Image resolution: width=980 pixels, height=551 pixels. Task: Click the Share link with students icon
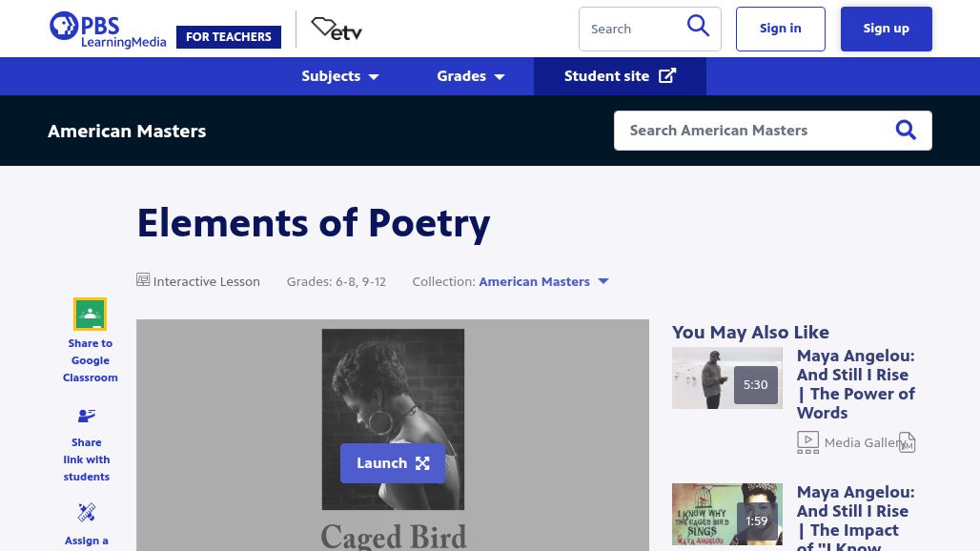pos(86,416)
